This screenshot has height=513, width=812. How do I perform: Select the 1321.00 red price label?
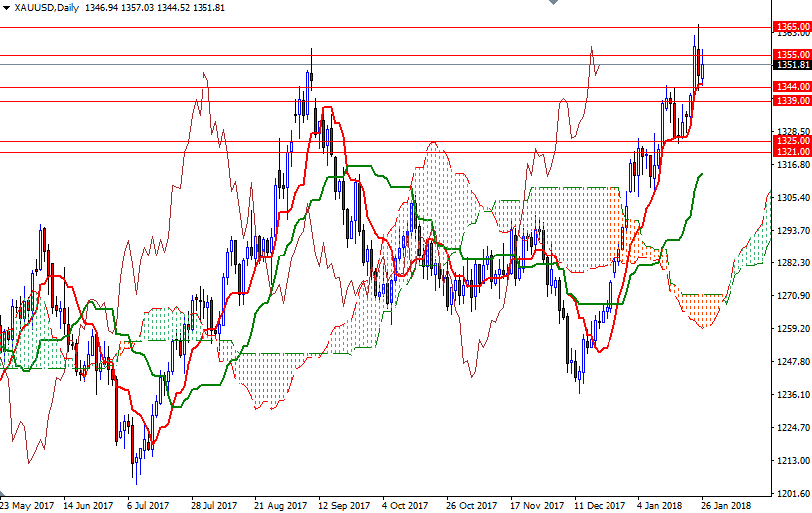coord(791,152)
